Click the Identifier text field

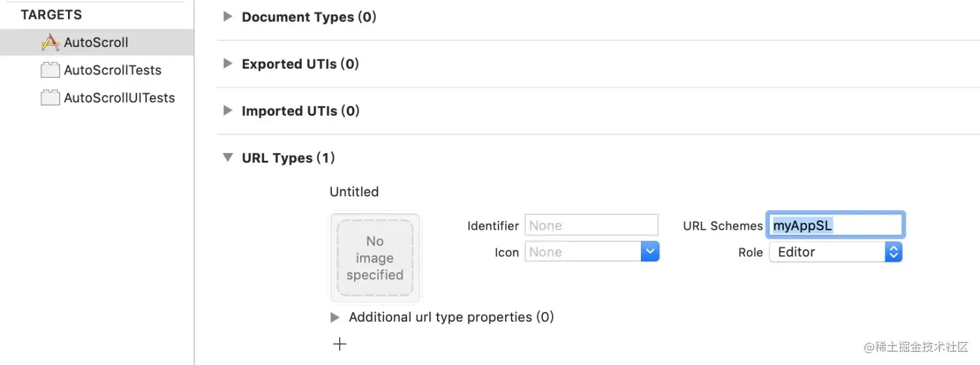coord(591,225)
